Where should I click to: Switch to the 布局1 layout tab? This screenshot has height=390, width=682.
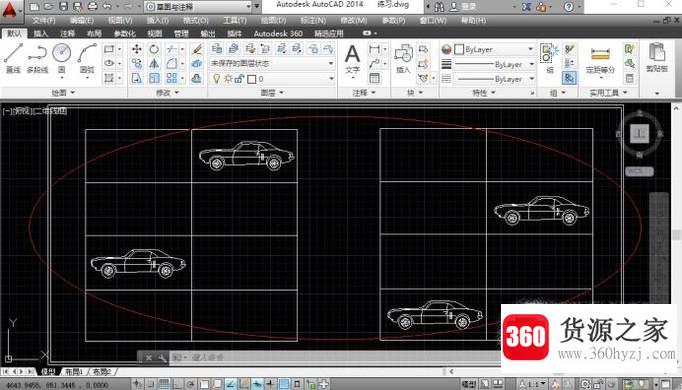[74, 372]
